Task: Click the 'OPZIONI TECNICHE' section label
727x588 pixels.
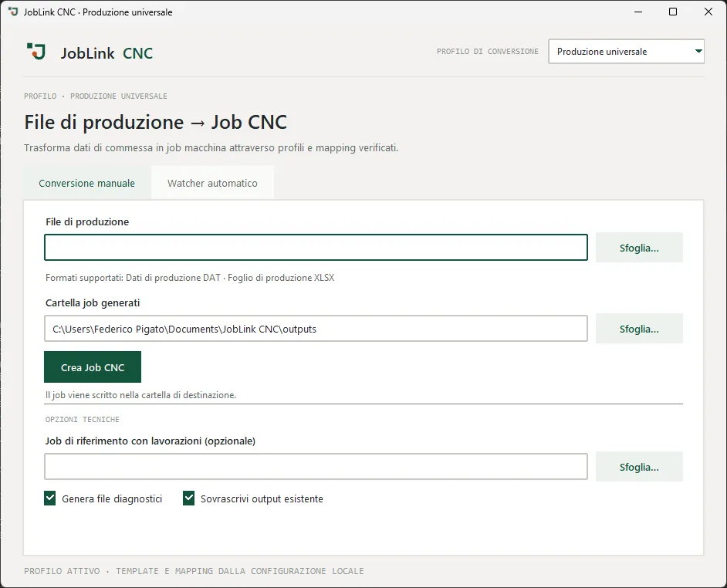Action: (x=82, y=419)
